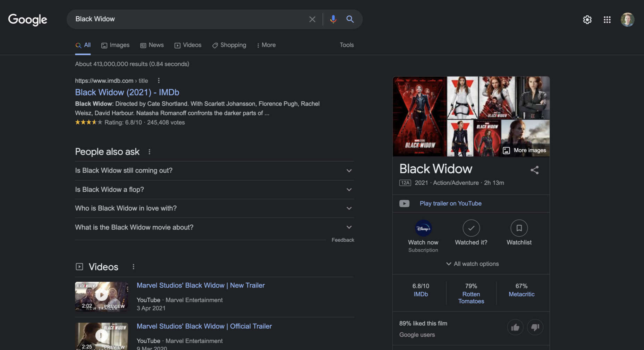The width and height of the screenshot is (644, 350).
Task: Switch to the Videos tab
Action: coord(188,45)
